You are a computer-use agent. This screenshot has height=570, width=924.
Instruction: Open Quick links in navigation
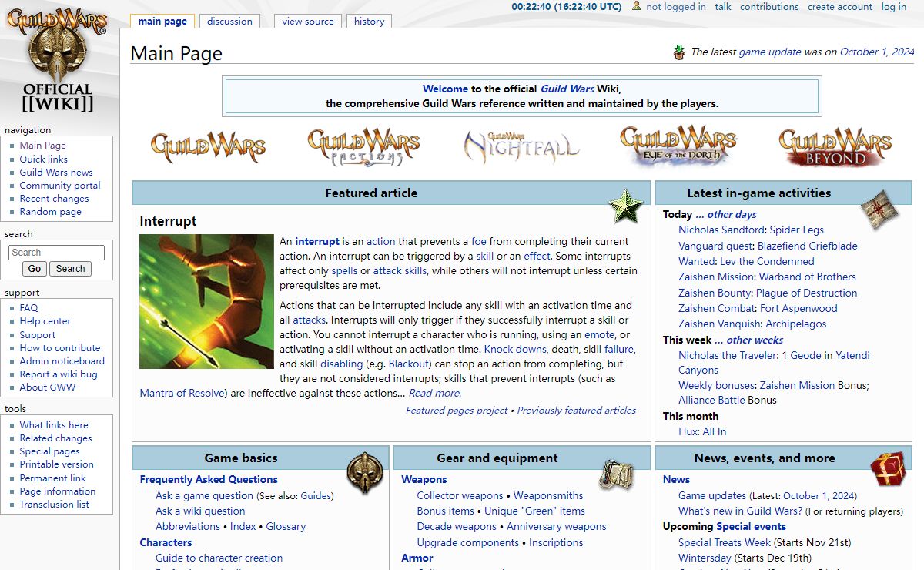pyautogui.click(x=44, y=159)
